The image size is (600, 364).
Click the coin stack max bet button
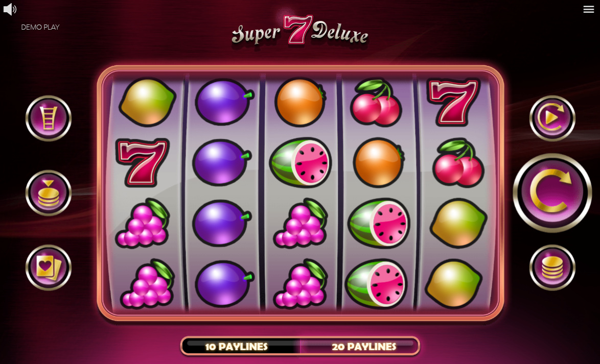[x=552, y=268]
